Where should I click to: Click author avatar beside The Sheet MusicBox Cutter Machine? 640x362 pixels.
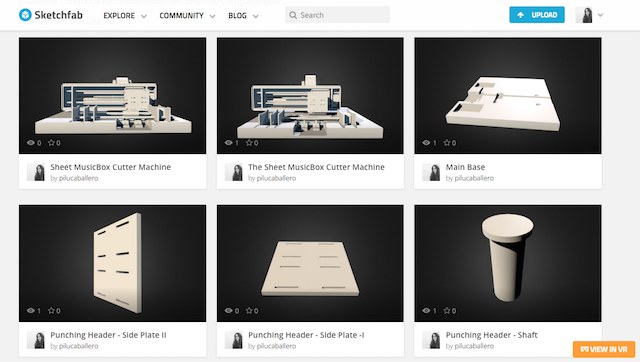click(x=234, y=172)
